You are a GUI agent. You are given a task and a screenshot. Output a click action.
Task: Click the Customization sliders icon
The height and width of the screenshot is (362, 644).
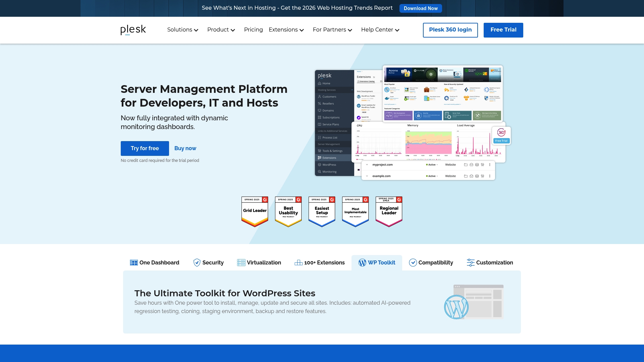click(x=471, y=262)
